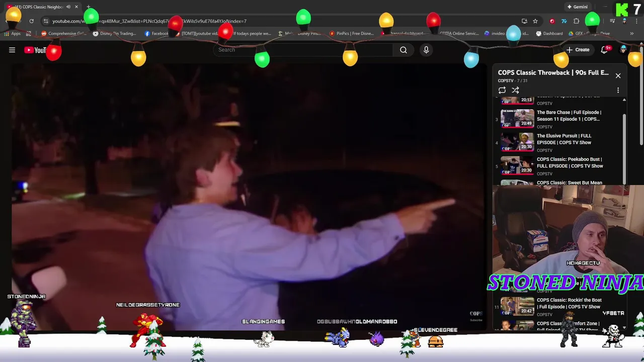644x362 pixels.
Task: Open the Create menu
Action: (578, 50)
